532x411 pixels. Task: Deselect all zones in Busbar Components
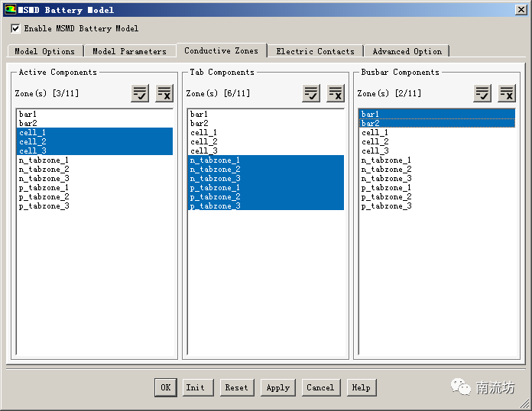coord(507,93)
